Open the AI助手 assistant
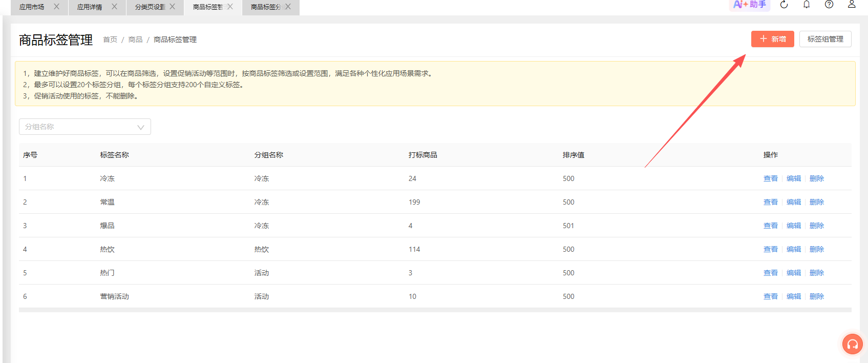 [750, 5]
